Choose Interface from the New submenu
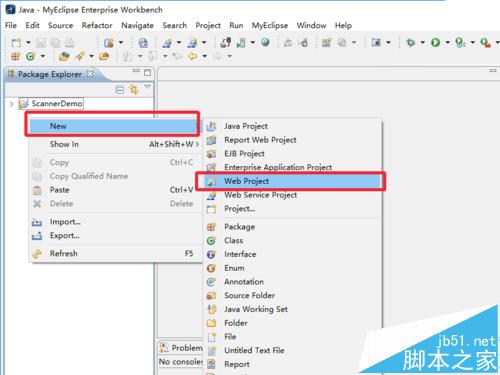Screen dimensions: 500x375 click(293, 254)
